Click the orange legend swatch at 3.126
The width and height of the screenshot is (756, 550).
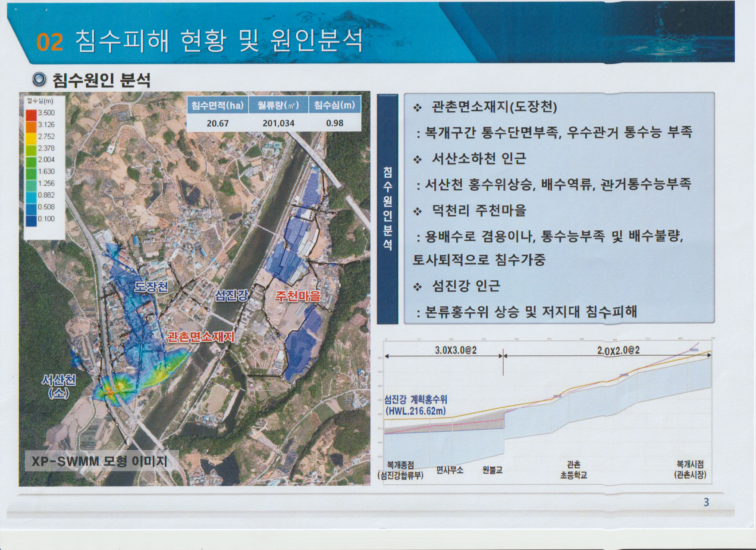[x=31, y=127]
